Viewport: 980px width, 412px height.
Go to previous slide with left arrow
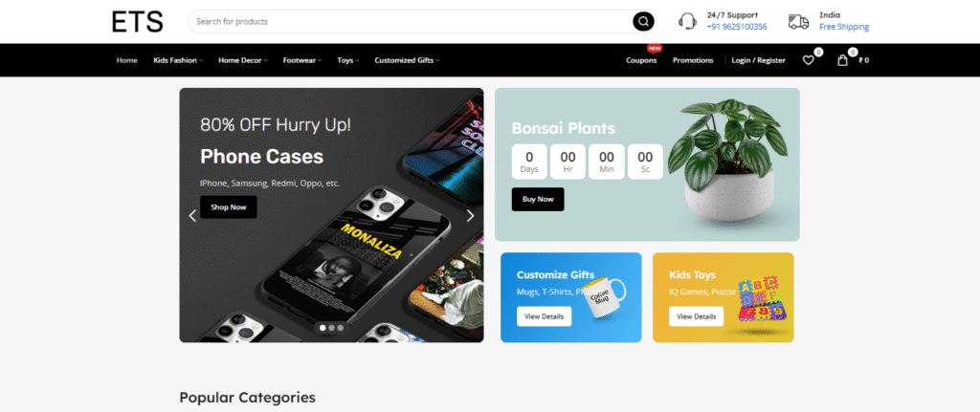point(192,216)
